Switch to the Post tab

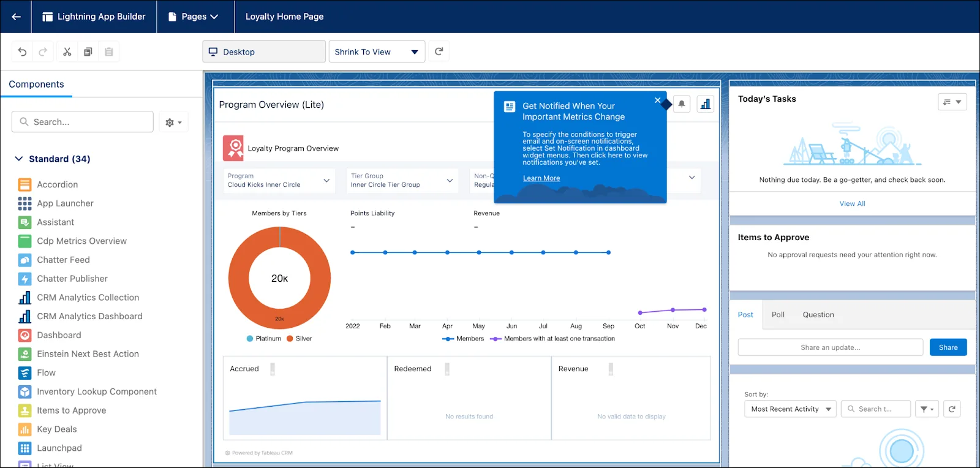click(x=745, y=315)
